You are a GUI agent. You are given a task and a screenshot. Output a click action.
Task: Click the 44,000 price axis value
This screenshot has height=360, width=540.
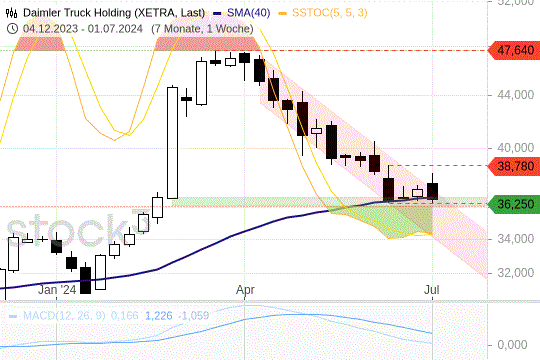pyautogui.click(x=516, y=95)
